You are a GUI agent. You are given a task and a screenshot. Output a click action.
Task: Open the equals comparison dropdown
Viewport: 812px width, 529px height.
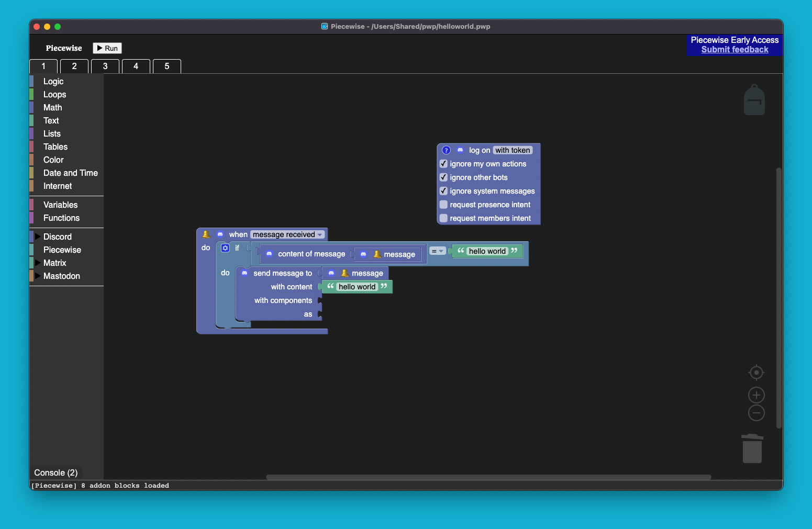point(438,251)
